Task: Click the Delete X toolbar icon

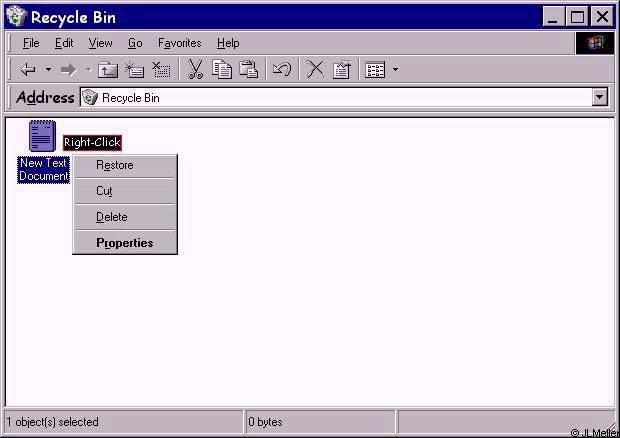Action: [315, 70]
